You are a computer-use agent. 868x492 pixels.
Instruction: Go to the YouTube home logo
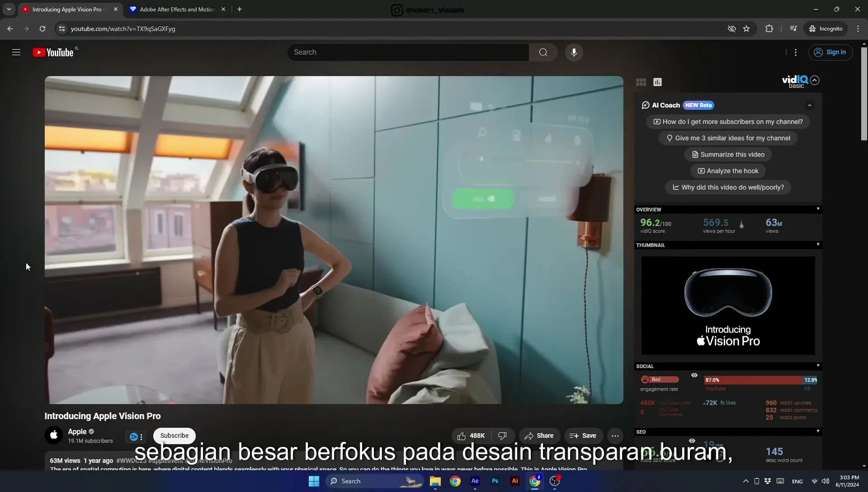coord(53,52)
